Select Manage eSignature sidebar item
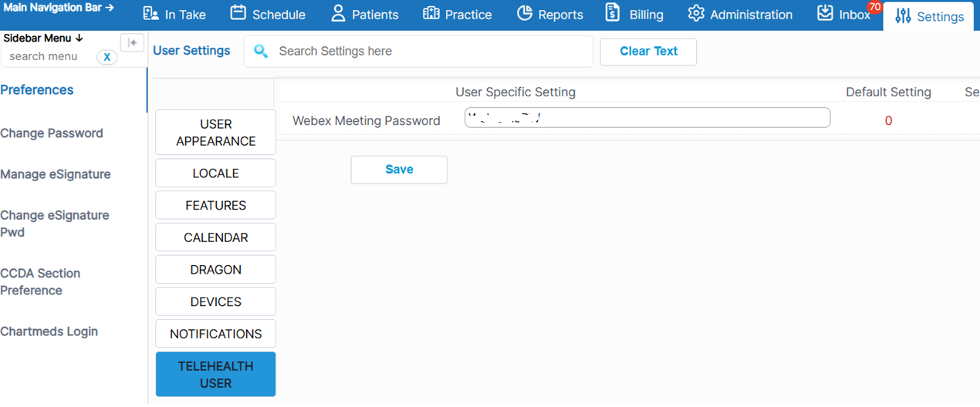980x407 pixels. [x=56, y=174]
